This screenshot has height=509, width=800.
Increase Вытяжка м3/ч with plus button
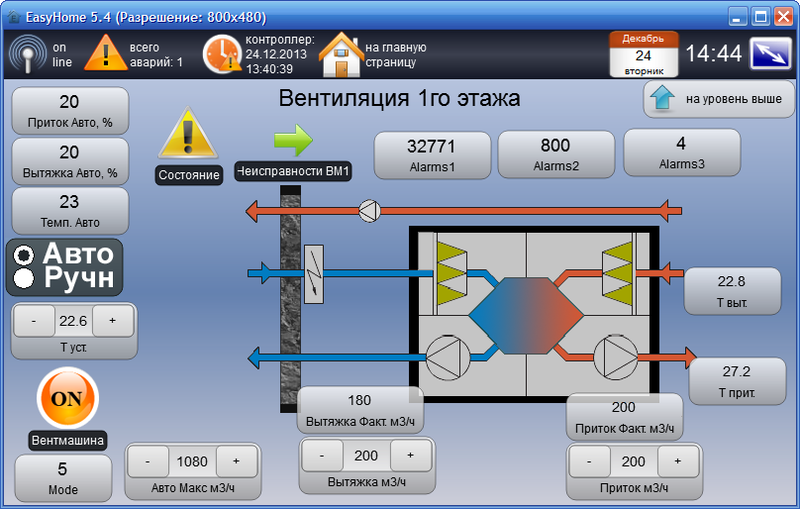(x=410, y=455)
